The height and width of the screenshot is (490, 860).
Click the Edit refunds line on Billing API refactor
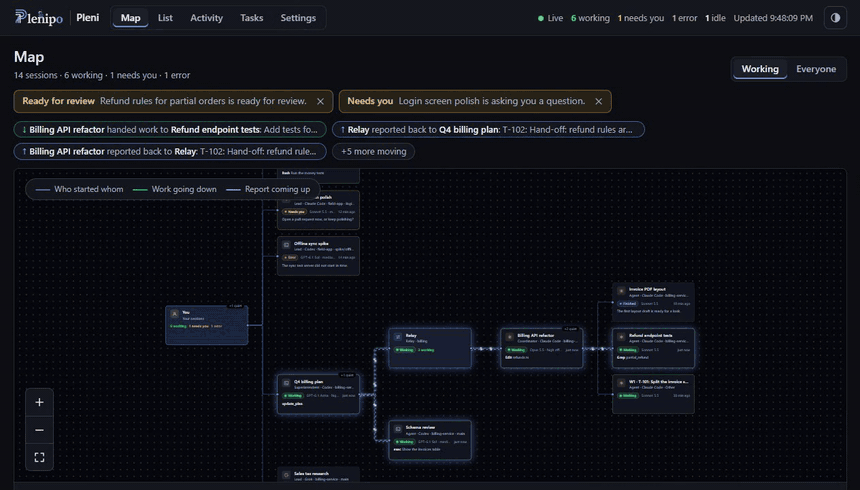click(x=517, y=358)
